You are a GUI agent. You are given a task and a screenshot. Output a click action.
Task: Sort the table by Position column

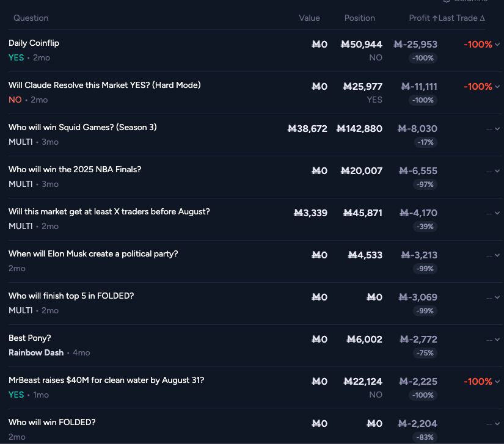point(360,18)
